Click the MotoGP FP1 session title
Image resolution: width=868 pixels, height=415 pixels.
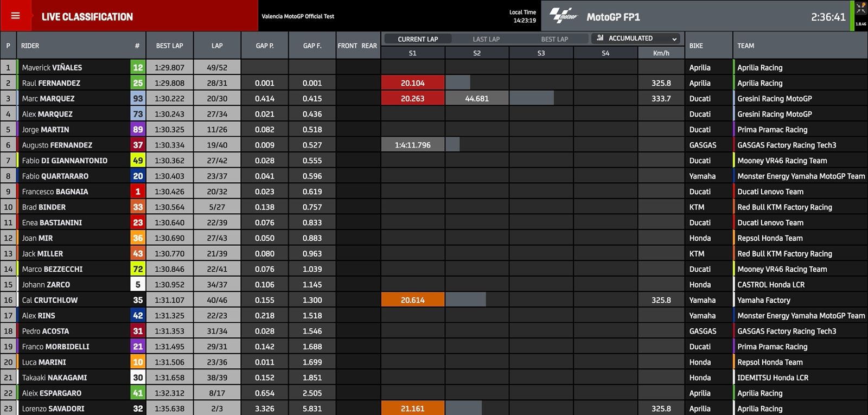(613, 17)
